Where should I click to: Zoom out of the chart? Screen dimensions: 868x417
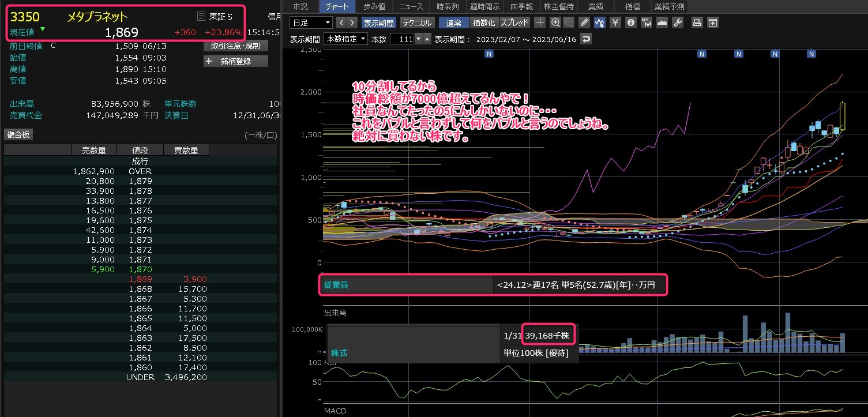click(569, 23)
